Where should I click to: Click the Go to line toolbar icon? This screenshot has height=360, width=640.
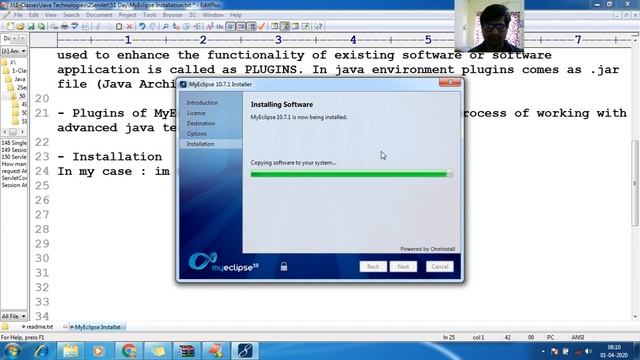point(197,27)
